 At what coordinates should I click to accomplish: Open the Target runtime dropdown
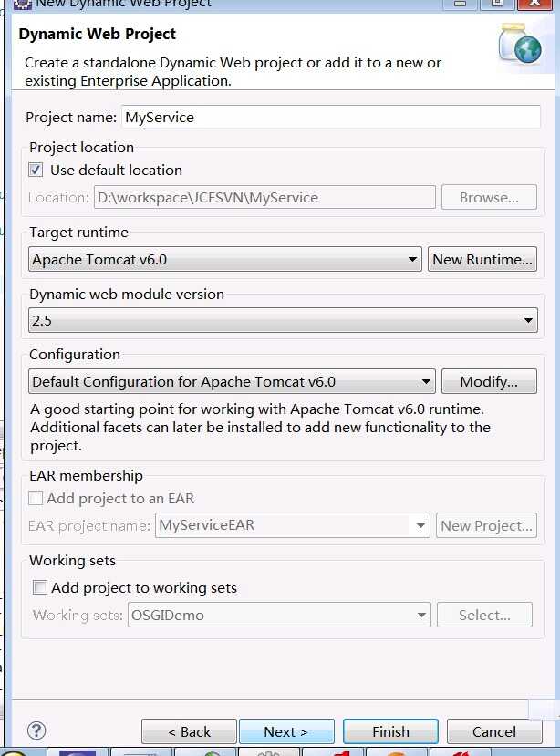pyautogui.click(x=224, y=259)
